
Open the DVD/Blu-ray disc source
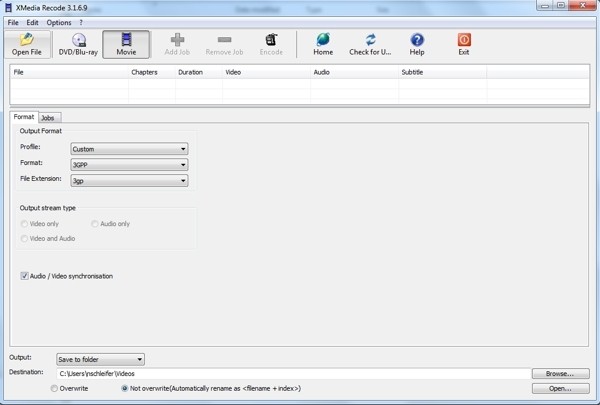(78, 44)
